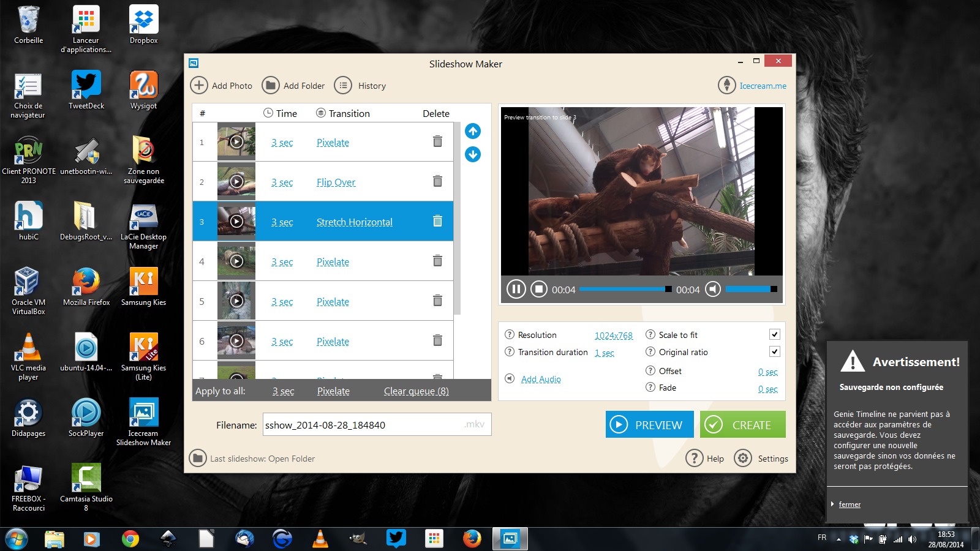Screen dimensions: 980x551
Task: Pause the preview playback
Action: pyautogui.click(x=516, y=289)
